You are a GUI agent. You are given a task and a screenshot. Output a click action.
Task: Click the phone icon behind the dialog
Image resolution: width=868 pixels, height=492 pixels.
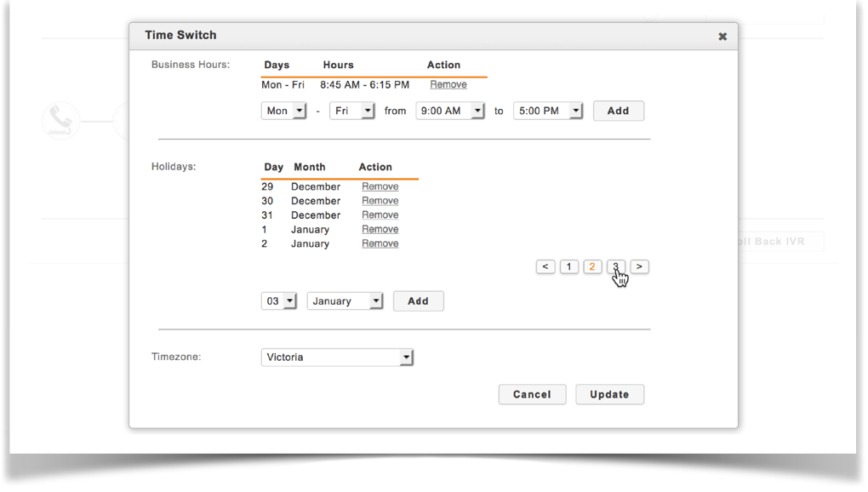(60, 120)
